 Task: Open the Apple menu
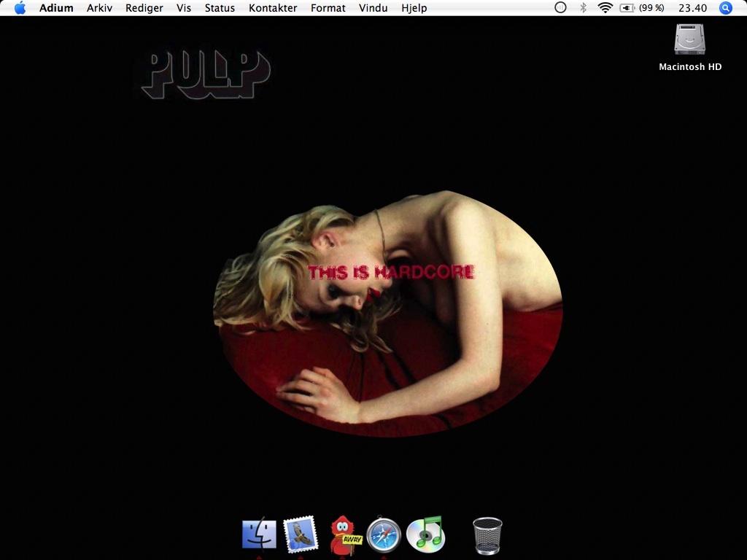[20, 8]
